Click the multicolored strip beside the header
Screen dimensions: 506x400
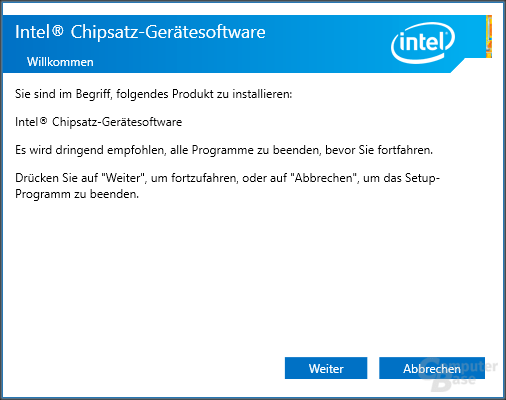(x=489, y=36)
